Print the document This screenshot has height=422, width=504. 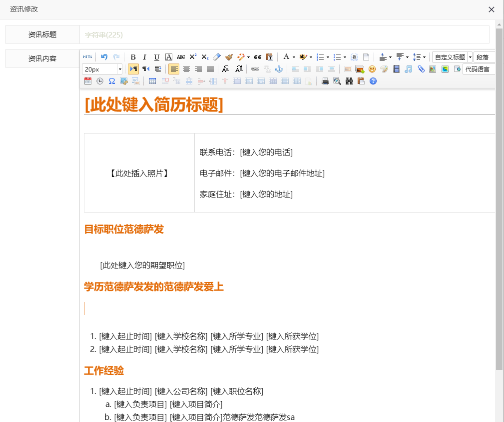(x=325, y=81)
